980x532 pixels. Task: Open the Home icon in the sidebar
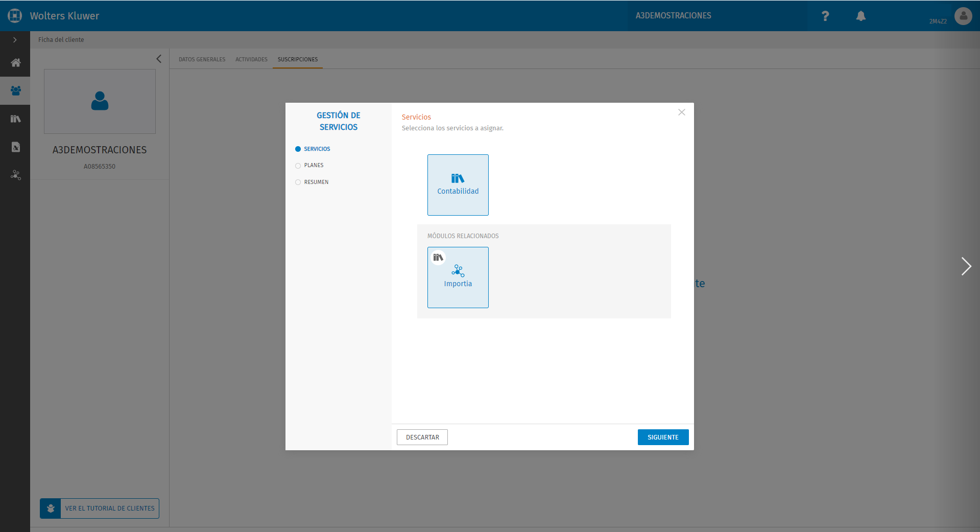tap(15, 63)
